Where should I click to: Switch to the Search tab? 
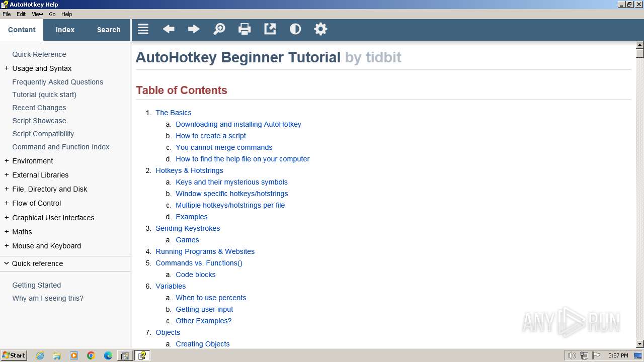click(x=109, y=30)
